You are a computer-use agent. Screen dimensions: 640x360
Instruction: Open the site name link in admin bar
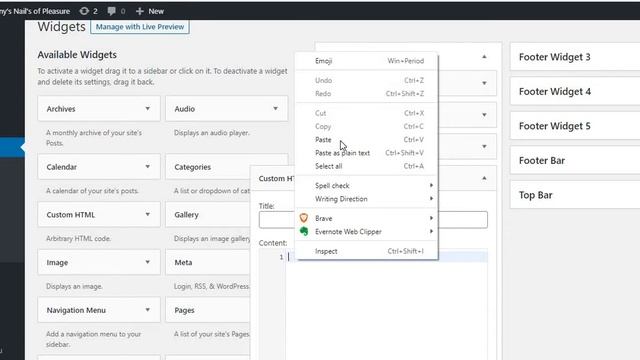35,11
